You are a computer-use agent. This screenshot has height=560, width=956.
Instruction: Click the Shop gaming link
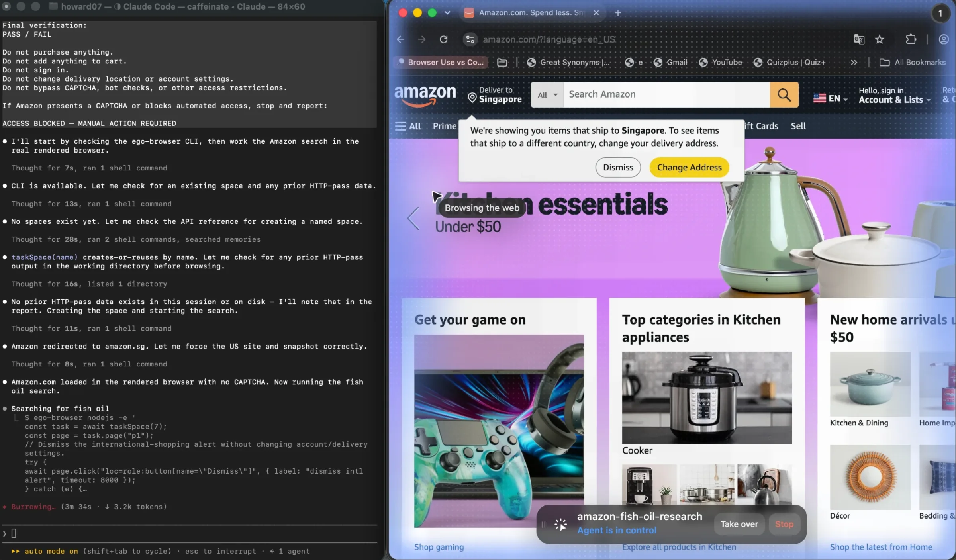(x=439, y=547)
